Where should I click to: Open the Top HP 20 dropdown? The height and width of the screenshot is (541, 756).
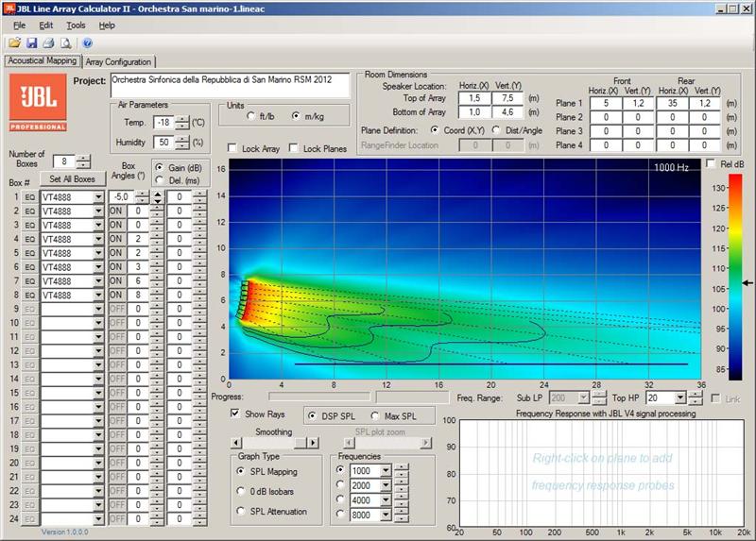coord(680,397)
